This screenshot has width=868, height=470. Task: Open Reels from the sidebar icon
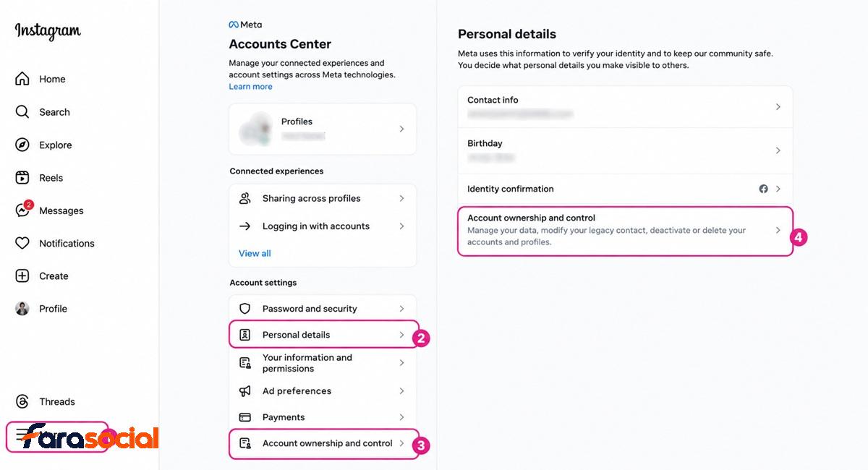pos(22,178)
